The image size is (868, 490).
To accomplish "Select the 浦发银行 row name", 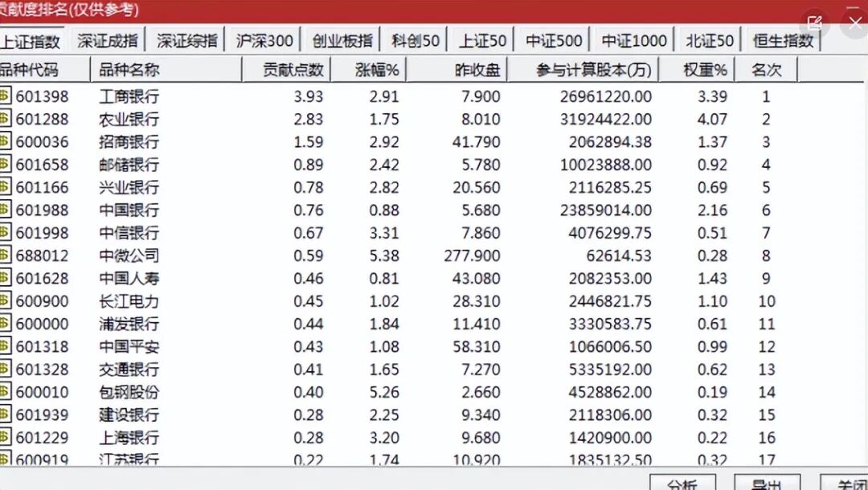I will tap(129, 324).
